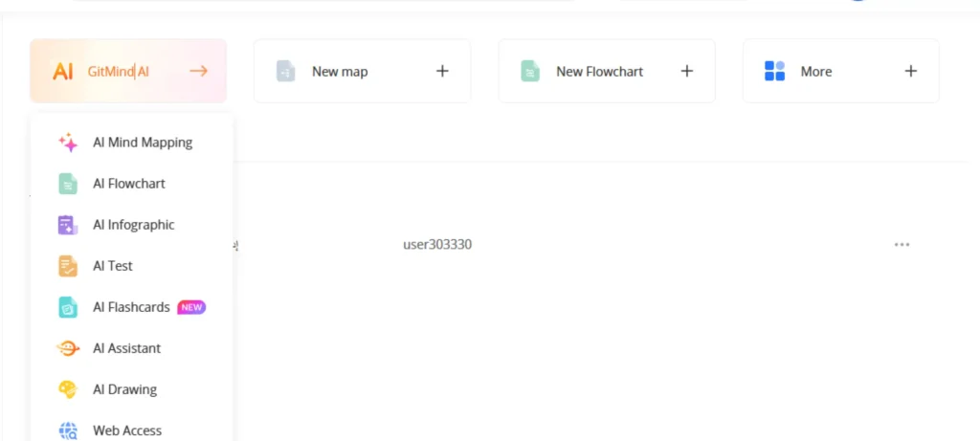Click the plus icon beside More
Image resolution: width=980 pixels, height=441 pixels.
(x=911, y=71)
